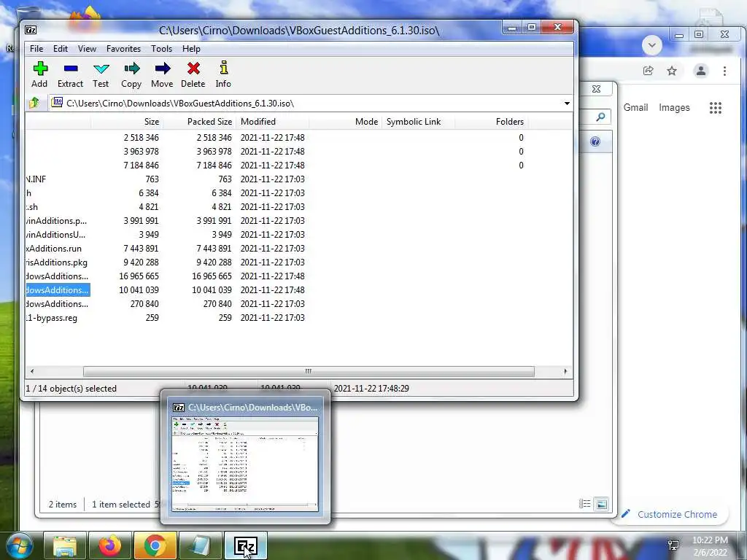Close the Explorer window's tab X button
The image size is (747, 560).
click(596, 89)
